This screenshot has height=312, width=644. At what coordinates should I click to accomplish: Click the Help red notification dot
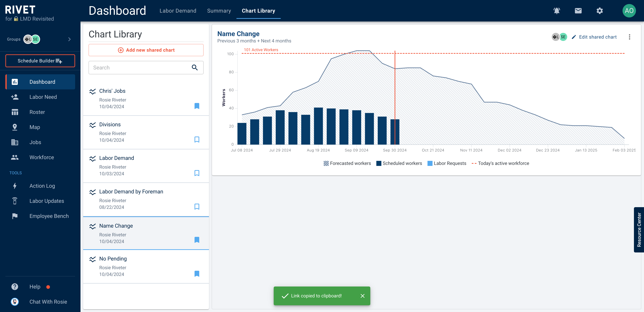click(48, 287)
